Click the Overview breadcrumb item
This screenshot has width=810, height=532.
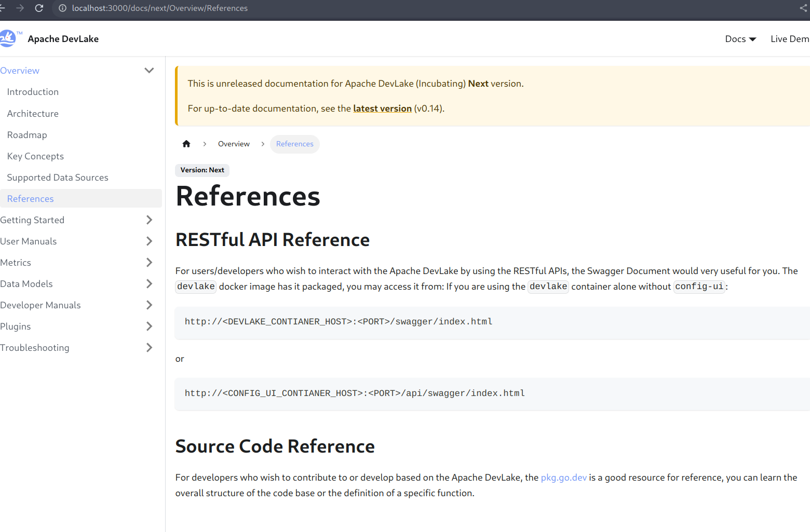click(x=234, y=144)
